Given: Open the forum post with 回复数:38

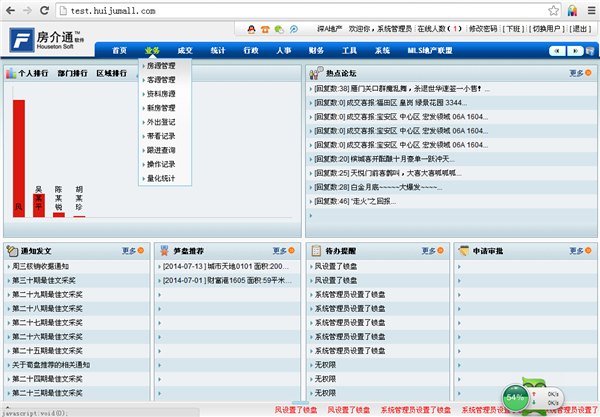Looking at the screenshot, I should click(401, 89).
